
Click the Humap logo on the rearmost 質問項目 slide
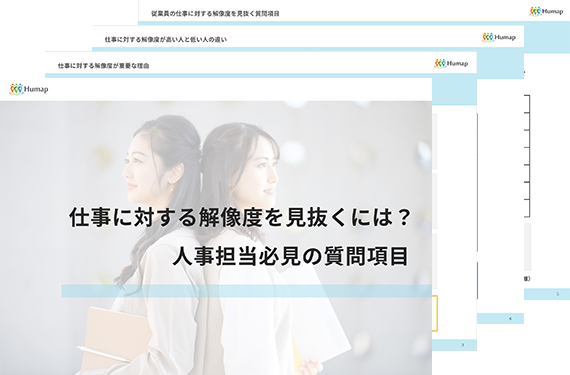[546, 12]
